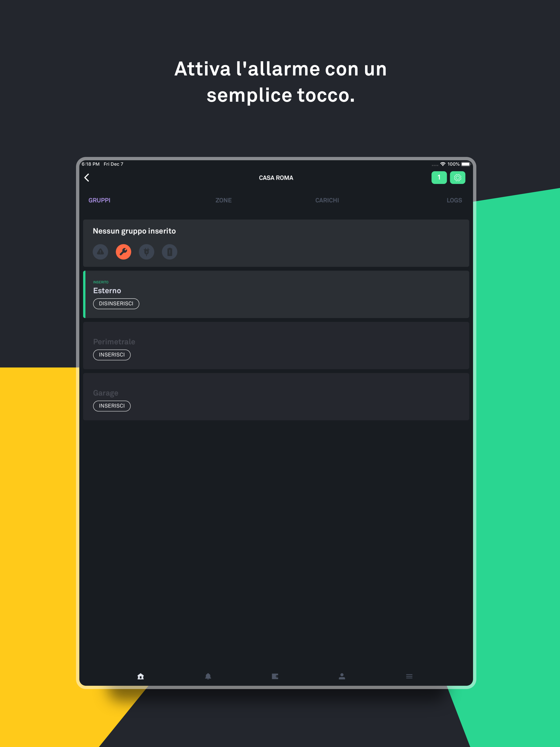Image resolution: width=560 pixels, height=747 pixels.
Task: Tap the battery alert status icon
Action: [x=169, y=252]
